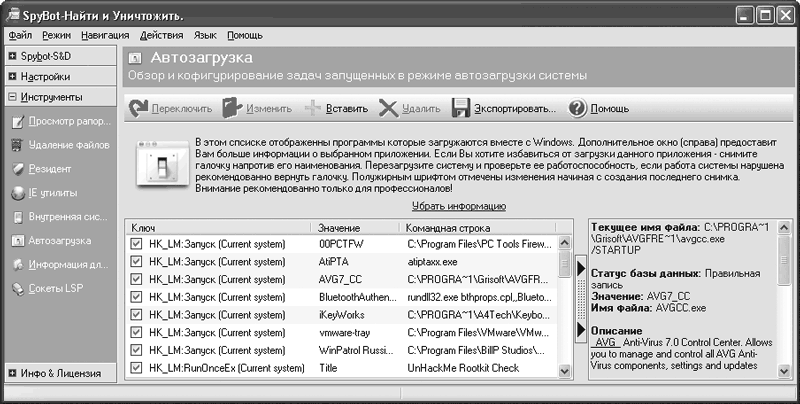The image size is (800, 404).
Task: Open Автозагрузка sidebar icon
Action: [x=18, y=240]
